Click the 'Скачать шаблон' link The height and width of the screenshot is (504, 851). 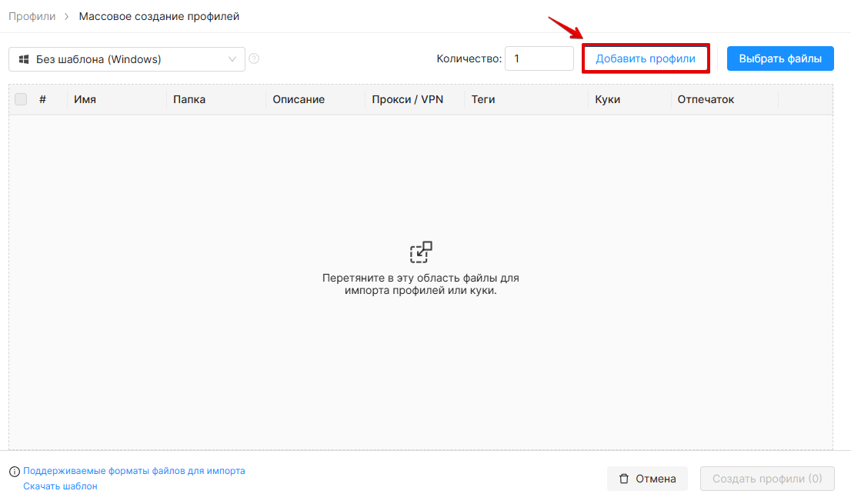pos(60,486)
